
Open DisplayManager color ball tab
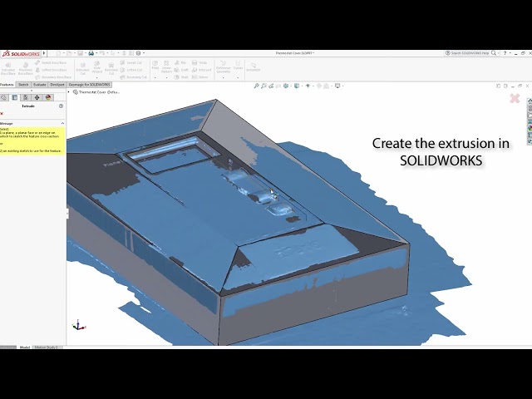pyautogui.click(x=48, y=98)
